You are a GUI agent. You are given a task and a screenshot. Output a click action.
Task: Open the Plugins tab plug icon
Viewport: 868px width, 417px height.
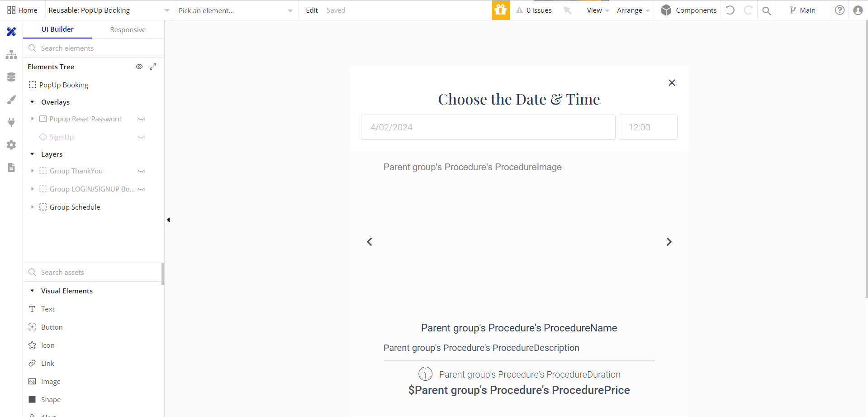coord(11,122)
